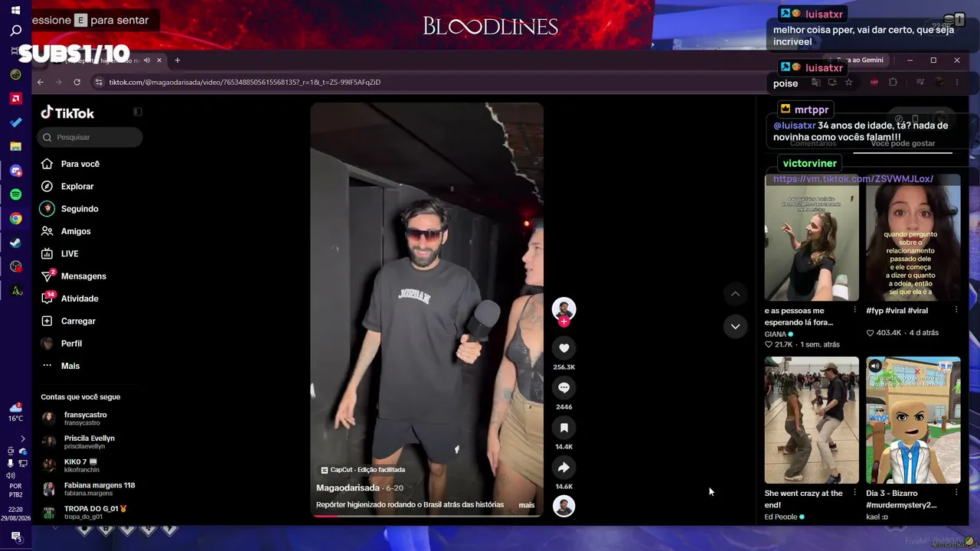Save video with the bookmark icon
Viewport: 980px width, 551px height.
(x=564, y=428)
